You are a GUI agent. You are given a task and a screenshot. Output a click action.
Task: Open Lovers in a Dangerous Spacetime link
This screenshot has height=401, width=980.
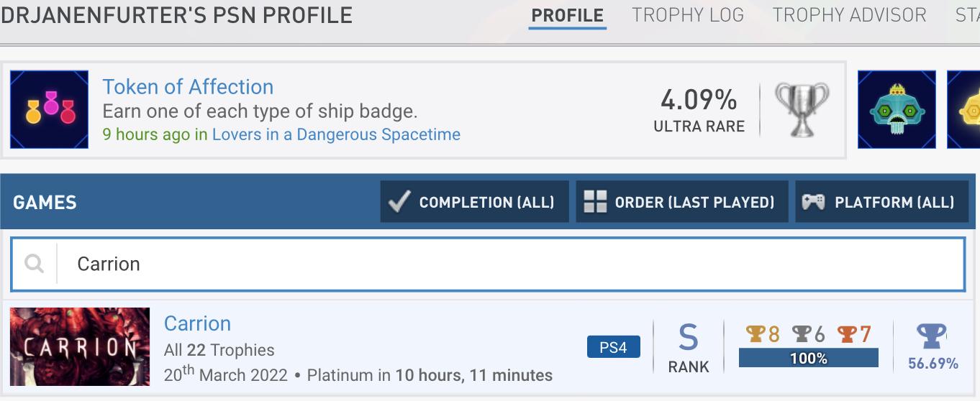(x=336, y=134)
